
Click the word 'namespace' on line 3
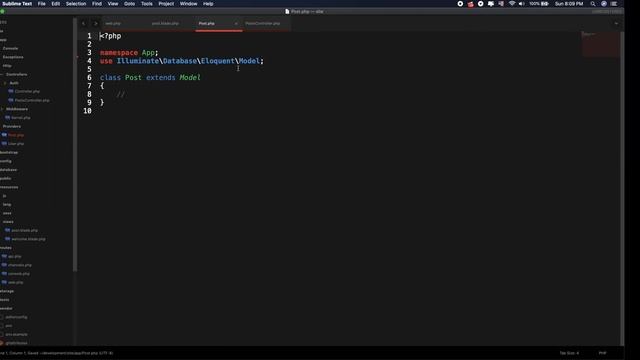coord(119,53)
